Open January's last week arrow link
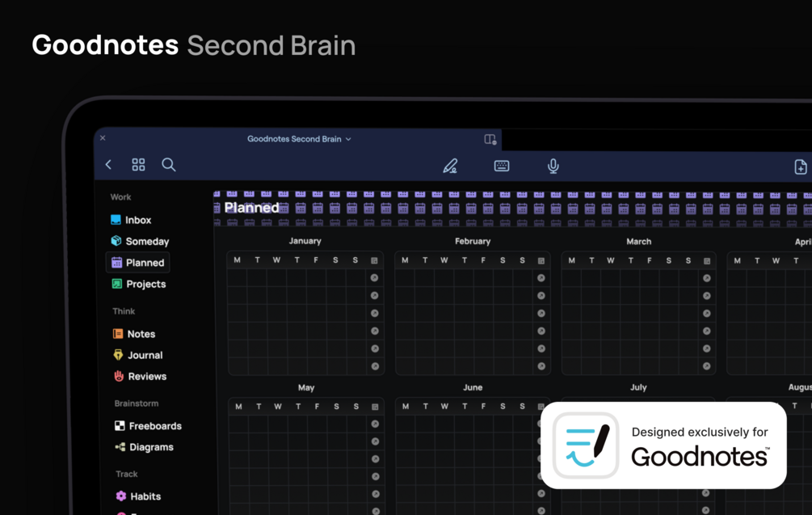This screenshot has height=515, width=812. click(375, 366)
